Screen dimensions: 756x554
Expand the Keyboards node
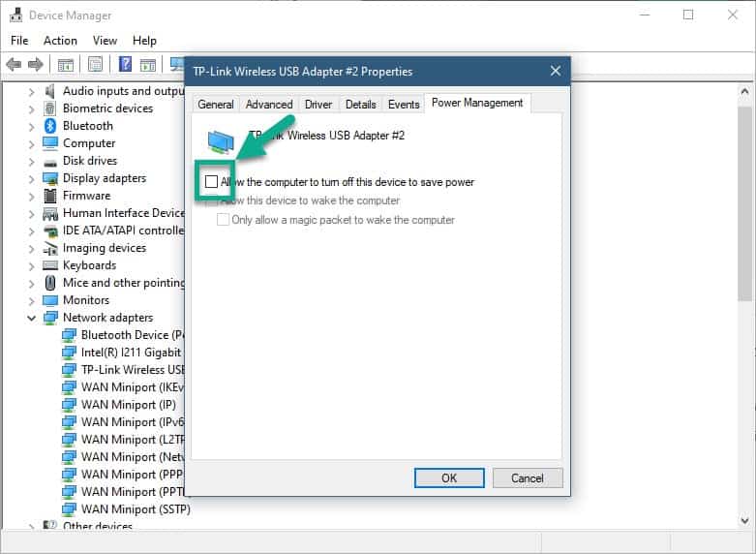31,266
